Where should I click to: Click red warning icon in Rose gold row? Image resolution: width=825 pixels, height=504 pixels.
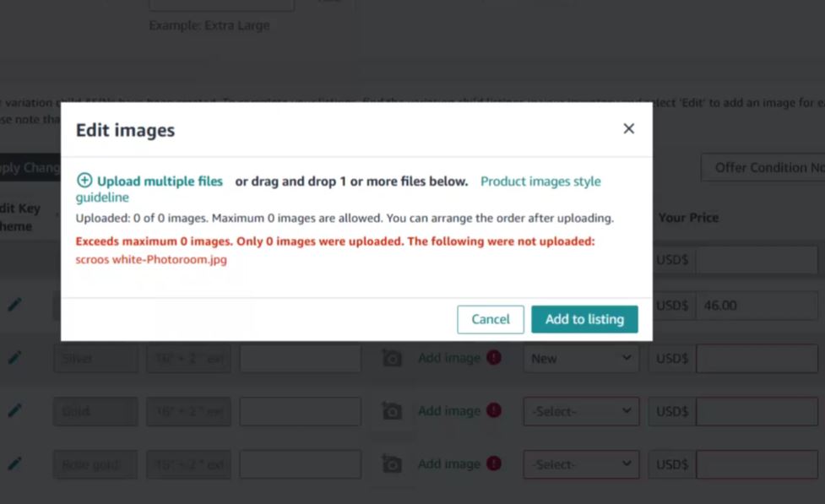493,463
